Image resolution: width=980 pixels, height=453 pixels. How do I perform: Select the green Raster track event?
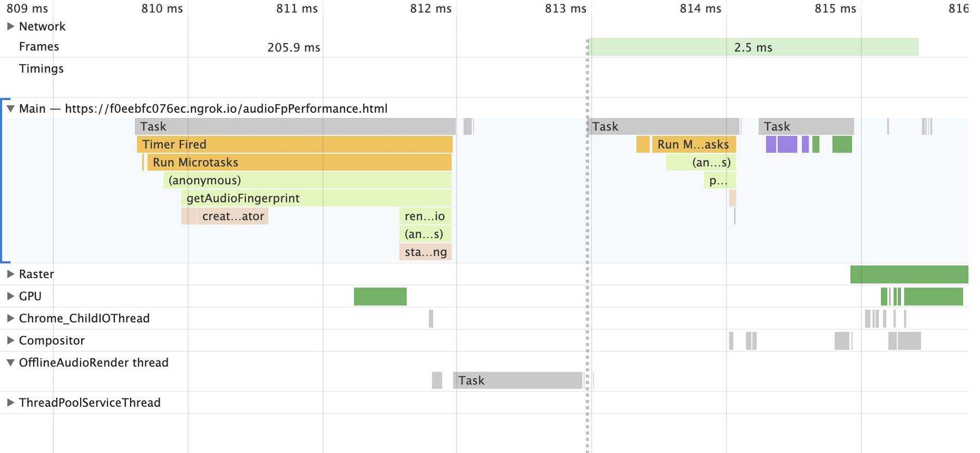tap(909, 274)
